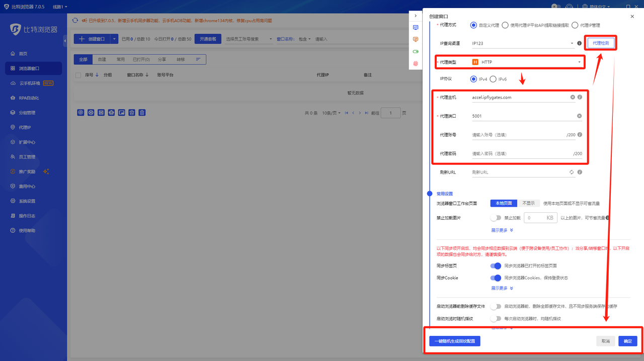Click the 代理检测 button

coord(601,43)
